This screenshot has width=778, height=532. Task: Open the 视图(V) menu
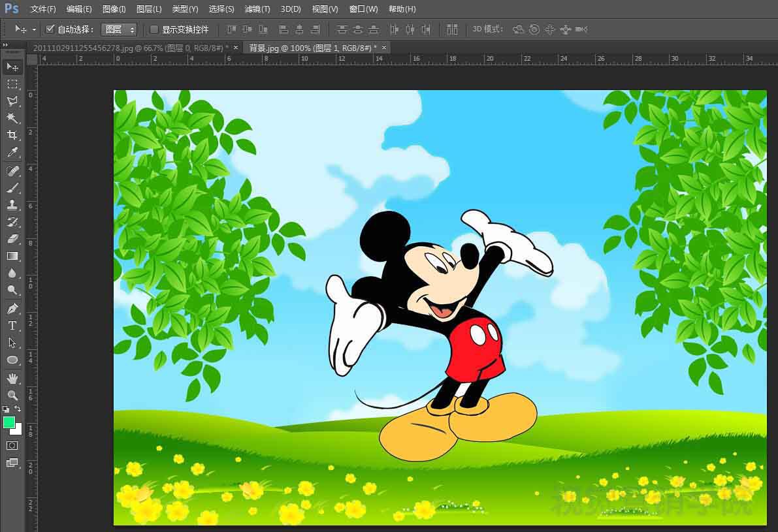325,9
